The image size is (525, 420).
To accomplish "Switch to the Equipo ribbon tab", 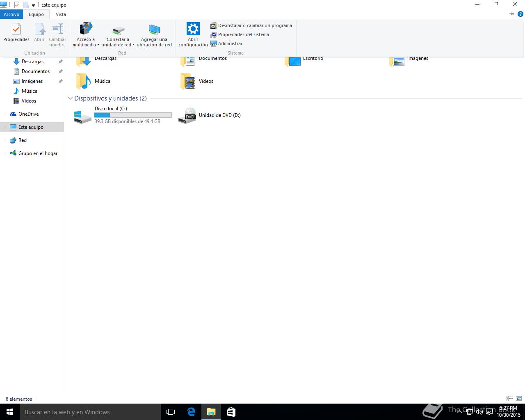I will click(x=36, y=14).
